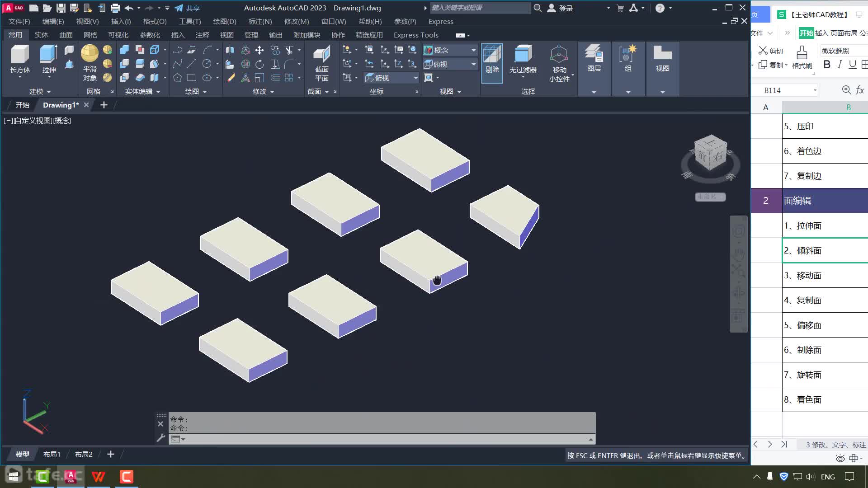868x488 pixels.
Task: Open the 修改(M) menu
Action: pos(297,21)
